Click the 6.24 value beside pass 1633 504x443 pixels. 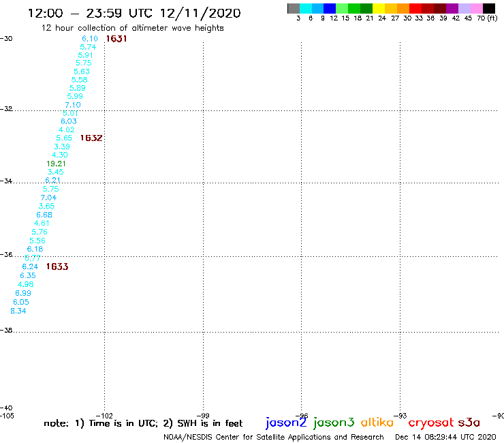pos(30,266)
